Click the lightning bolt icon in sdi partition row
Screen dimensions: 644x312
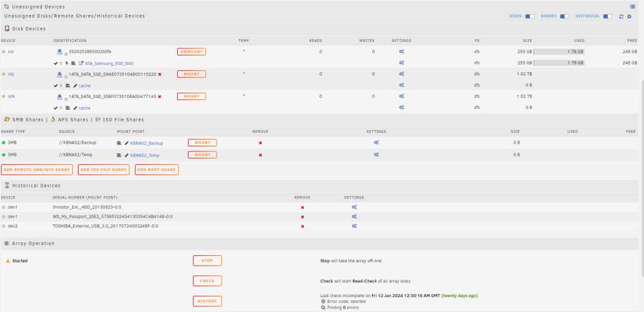[x=67, y=63]
